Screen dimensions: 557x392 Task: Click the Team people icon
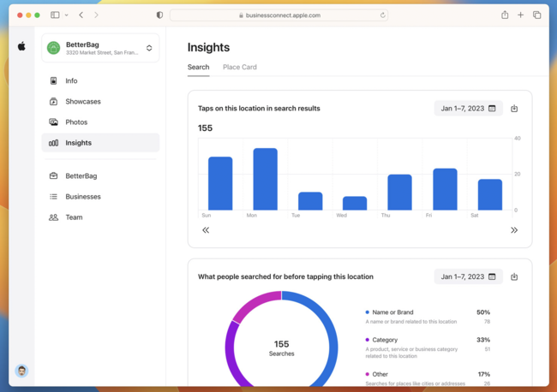[53, 217]
